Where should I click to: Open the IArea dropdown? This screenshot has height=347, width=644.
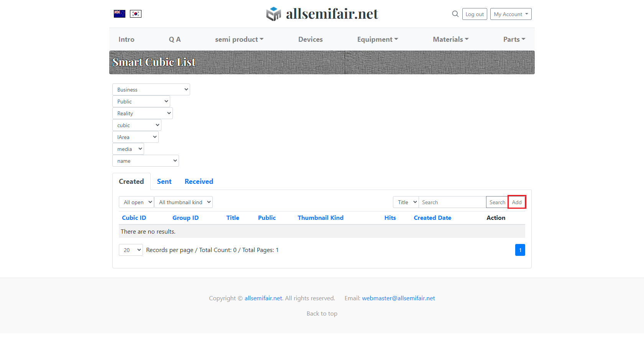click(x=135, y=137)
